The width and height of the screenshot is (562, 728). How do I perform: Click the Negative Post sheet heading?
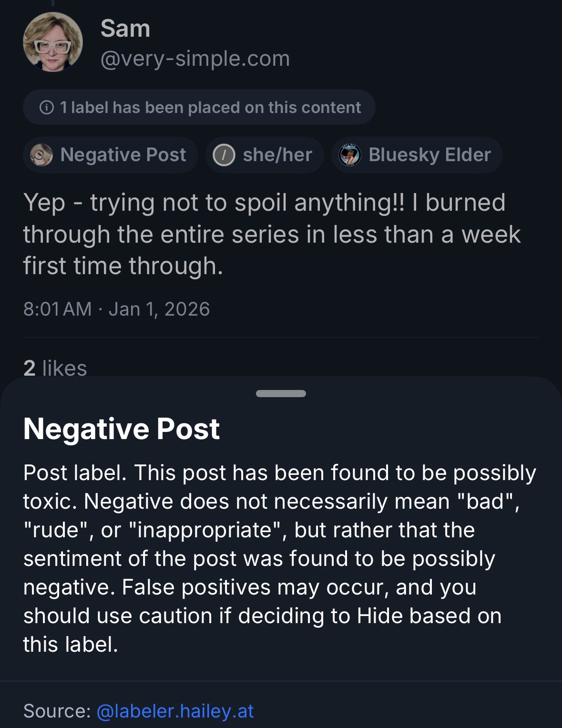point(122,429)
